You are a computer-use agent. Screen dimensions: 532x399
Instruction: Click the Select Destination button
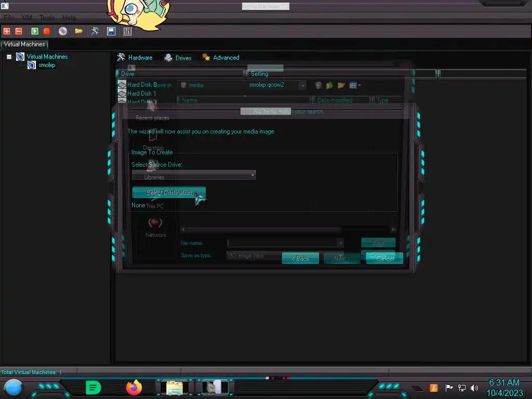click(169, 193)
